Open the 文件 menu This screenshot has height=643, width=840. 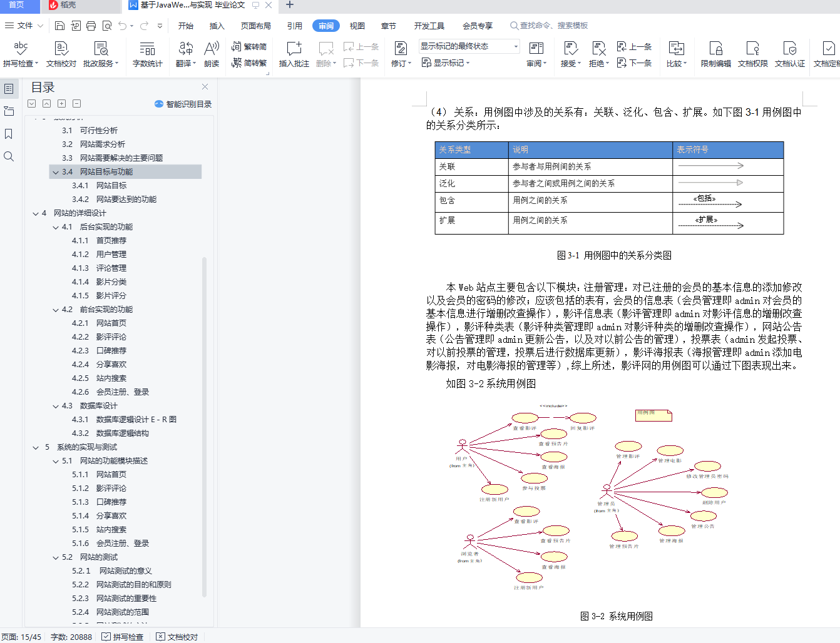tap(24, 26)
